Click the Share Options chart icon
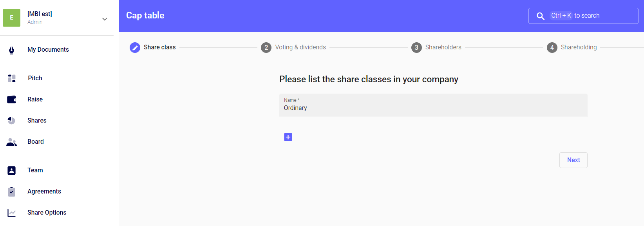644x226 pixels. (12, 213)
